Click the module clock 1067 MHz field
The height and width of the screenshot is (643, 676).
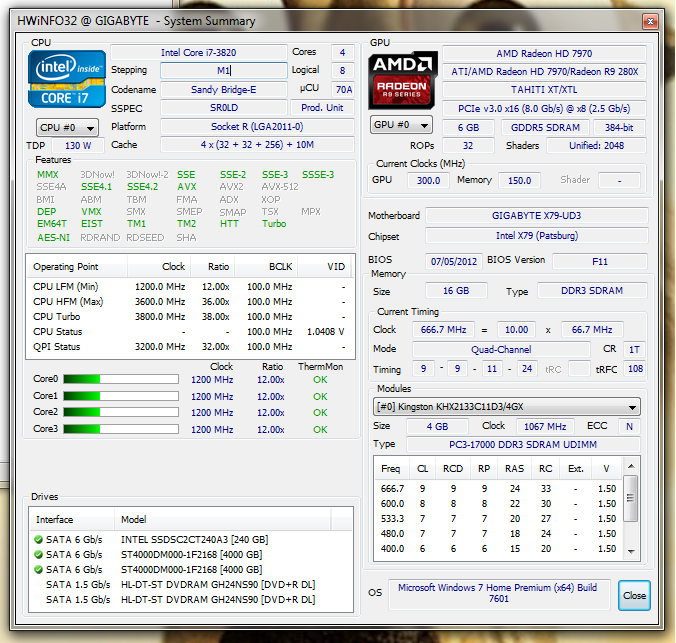545,427
